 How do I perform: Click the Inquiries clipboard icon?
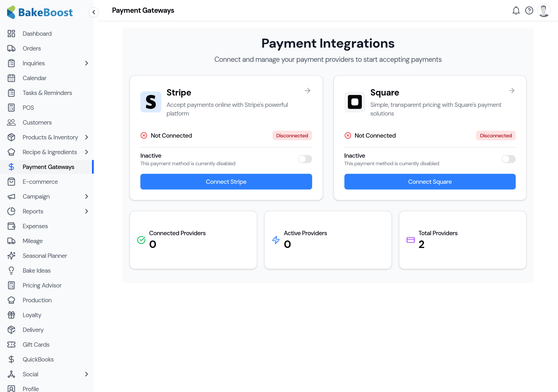tap(11, 63)
